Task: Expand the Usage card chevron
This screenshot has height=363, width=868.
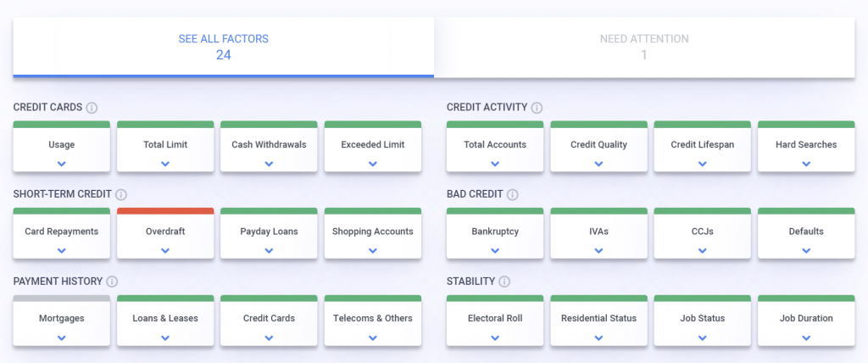Action: (x=62, y=164)
